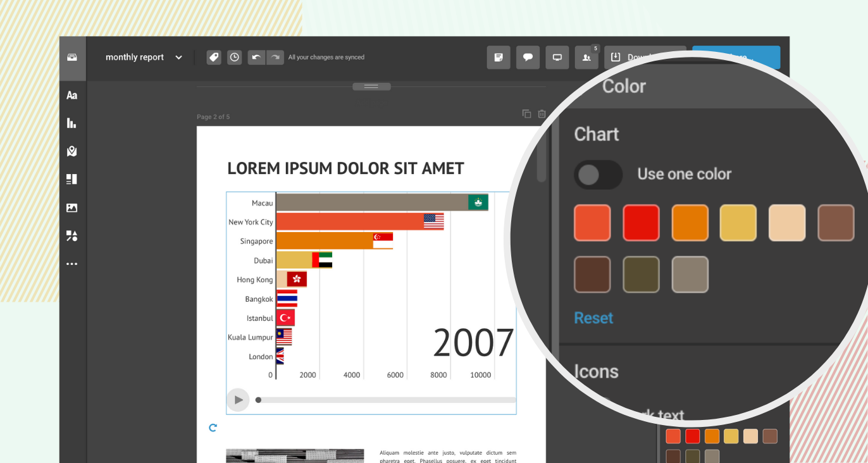Select the layout columns tool in the sidebar
This screenshot has width=868, height=463.
pos(71,179)
